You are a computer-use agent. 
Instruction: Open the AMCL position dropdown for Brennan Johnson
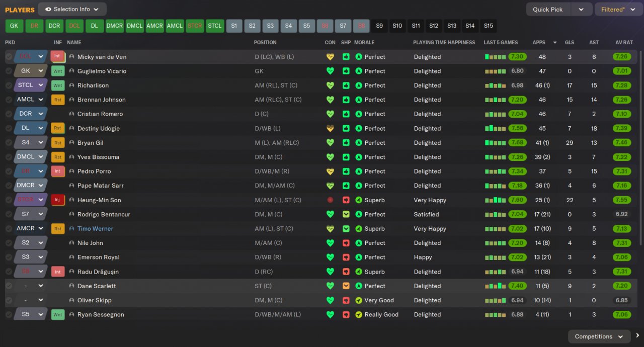tap(31, 100)
